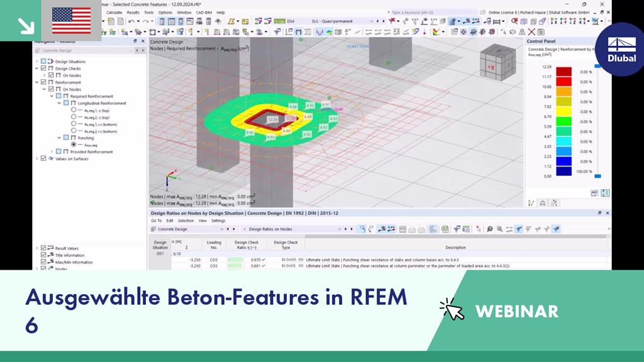644x362 pixels.
Task: Open the Results menu
Action: click(134, 13)
